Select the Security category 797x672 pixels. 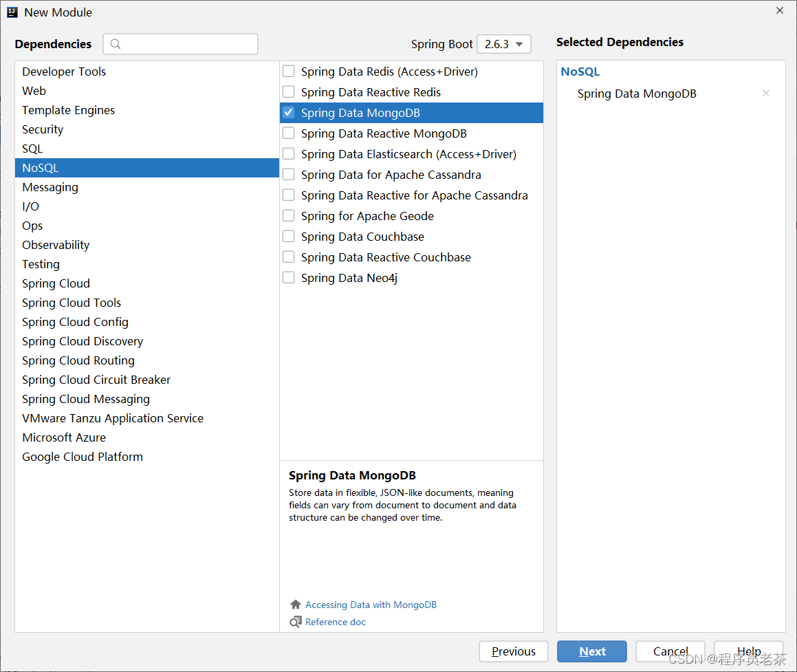tap(43, 129)
